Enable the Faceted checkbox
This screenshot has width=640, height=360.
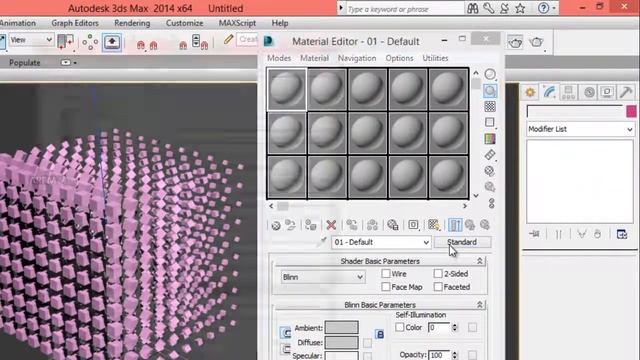click(438, 287)
